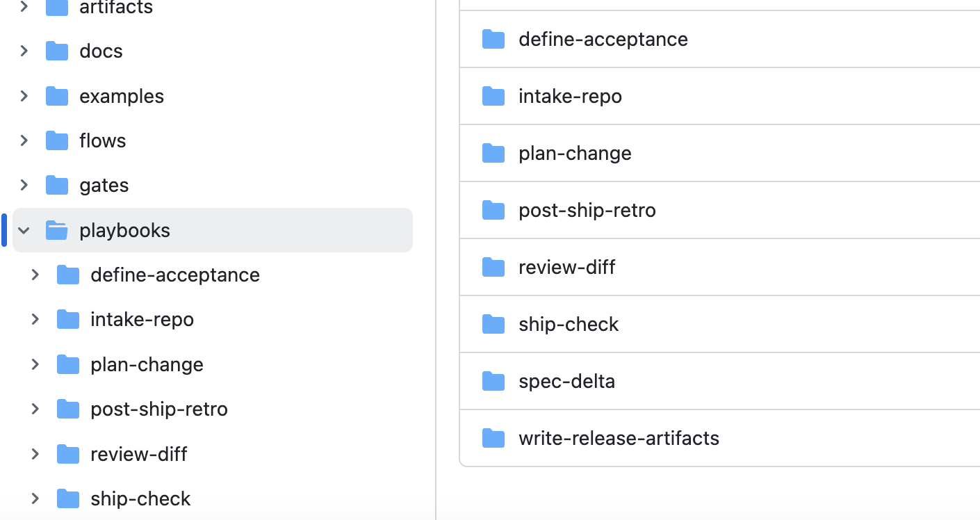The width and height of the screenshot is (980, 520).
Task: Click the examples folder icon
Action: pyautogui.click(x=57, y=95)
